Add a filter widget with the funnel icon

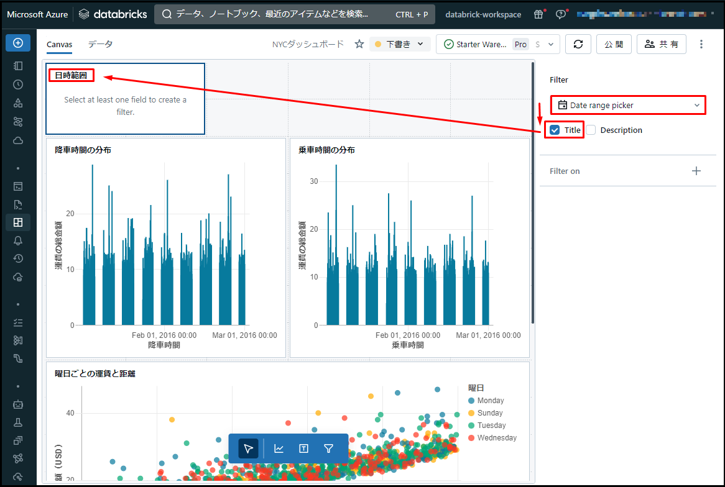tap(329, 449)
